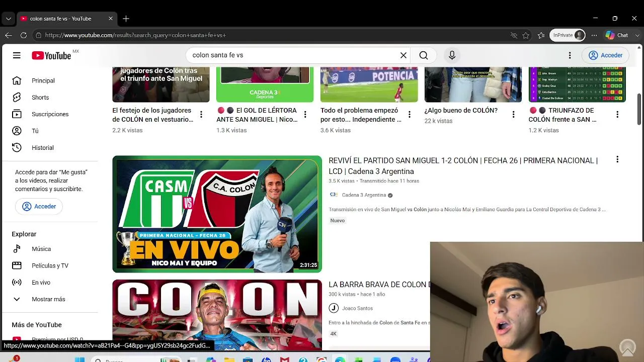The width and height of the screenshot is (644, 362).
Task: Click the tracking prevention eye icon
Action: tap(514, 35)
